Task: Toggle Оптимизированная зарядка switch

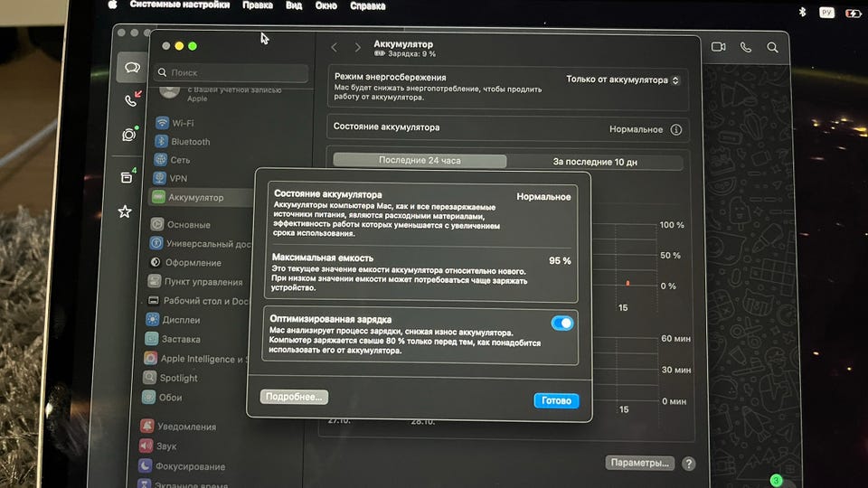Action: (562, 324)
